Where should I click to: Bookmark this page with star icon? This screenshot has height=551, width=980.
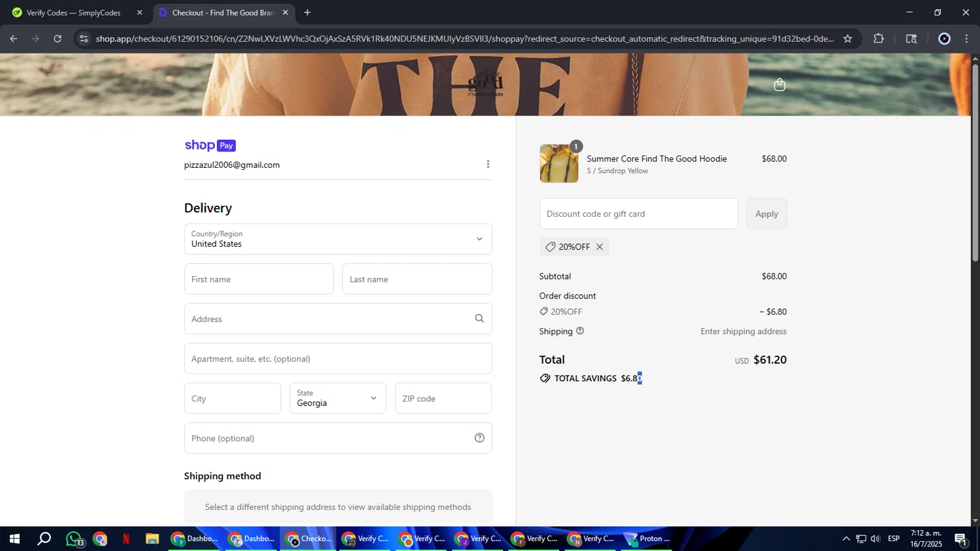[847, 39]
